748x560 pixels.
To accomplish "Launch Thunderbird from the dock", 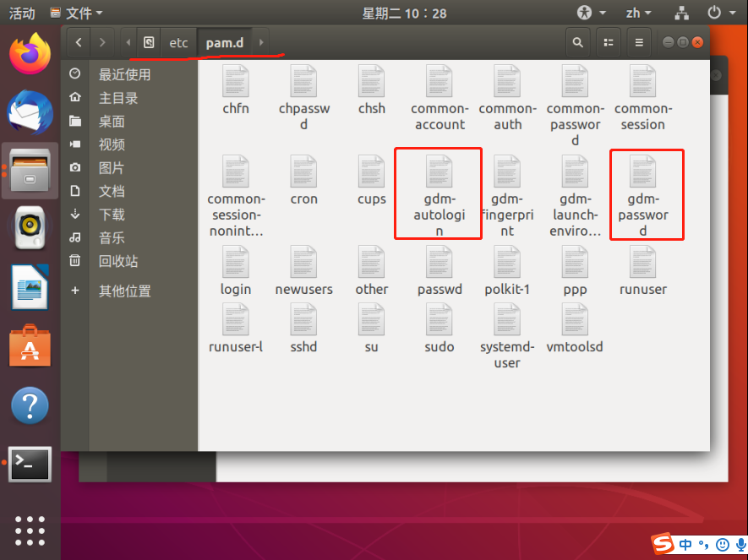I will pos(30,112).
